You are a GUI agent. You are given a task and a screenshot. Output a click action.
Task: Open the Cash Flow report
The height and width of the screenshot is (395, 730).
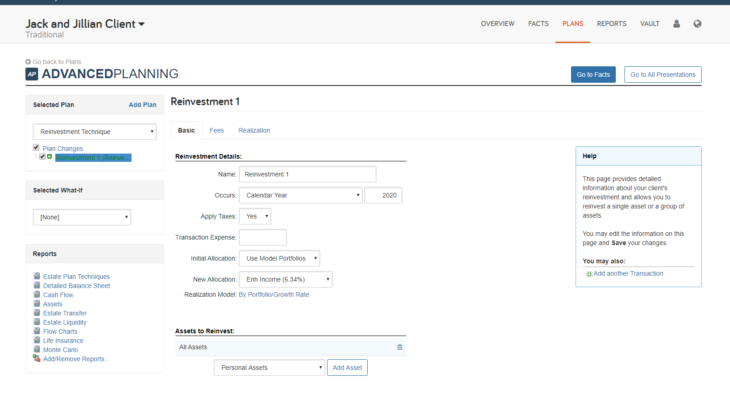pyautogui.click(x=58, y=295)
